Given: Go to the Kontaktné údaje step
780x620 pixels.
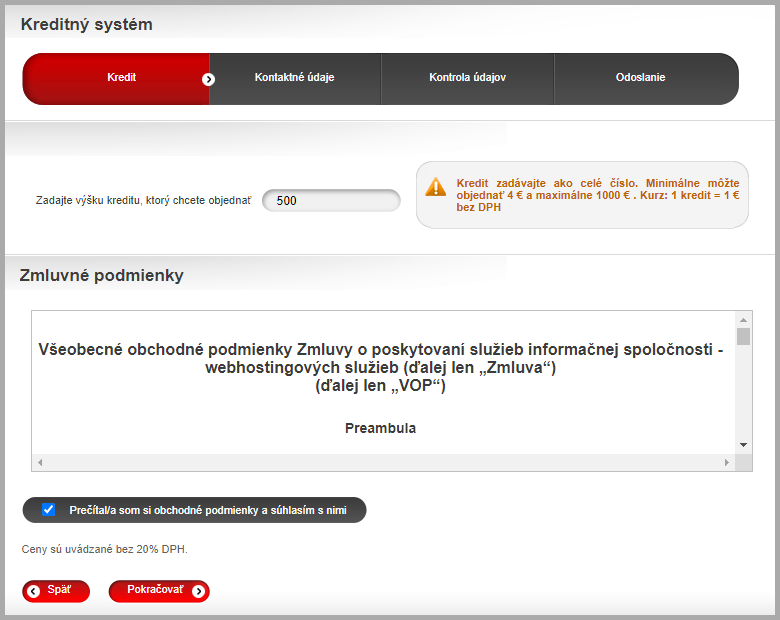Looking at the screenshot, I should click(294, 78).
